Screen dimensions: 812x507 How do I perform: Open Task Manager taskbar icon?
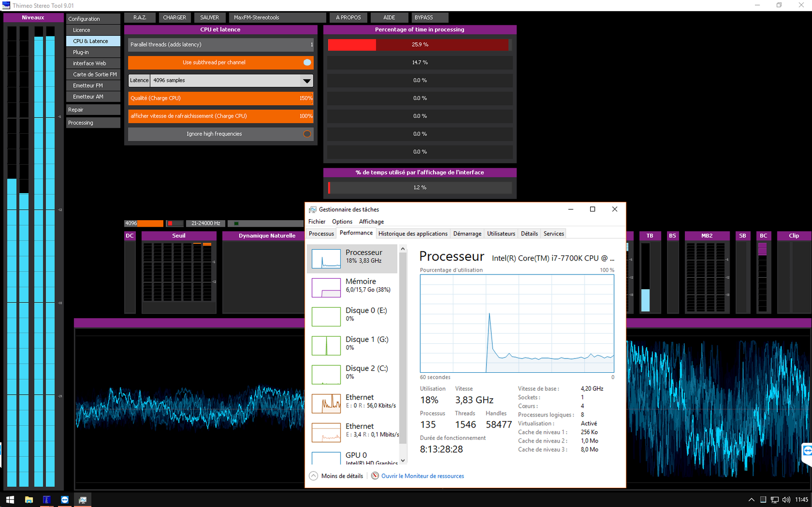pyautogui.click(x=82, y=499)
